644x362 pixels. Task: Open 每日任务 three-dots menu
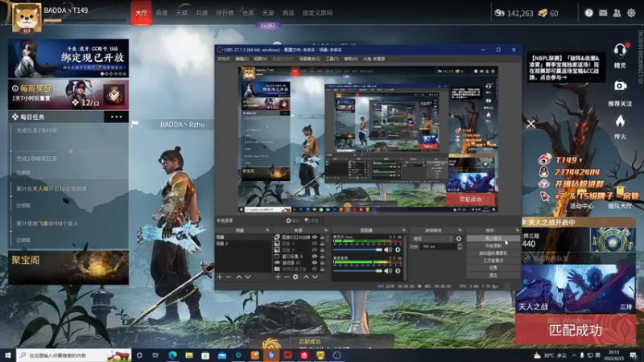tap(116, 117)
